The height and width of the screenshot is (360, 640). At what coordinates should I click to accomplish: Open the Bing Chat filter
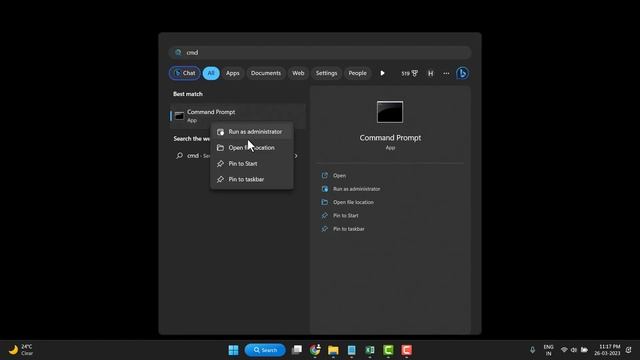184,73
